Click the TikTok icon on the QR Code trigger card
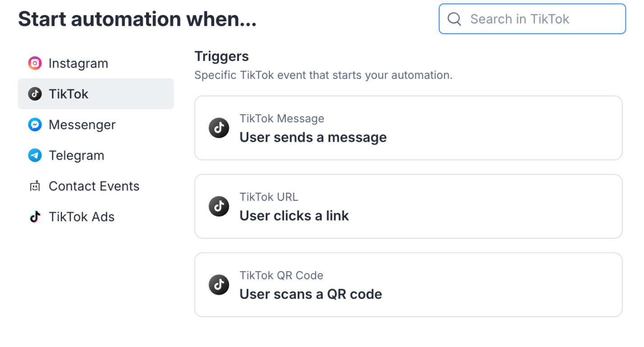The image size is (644, 347). tap(219, 285)
